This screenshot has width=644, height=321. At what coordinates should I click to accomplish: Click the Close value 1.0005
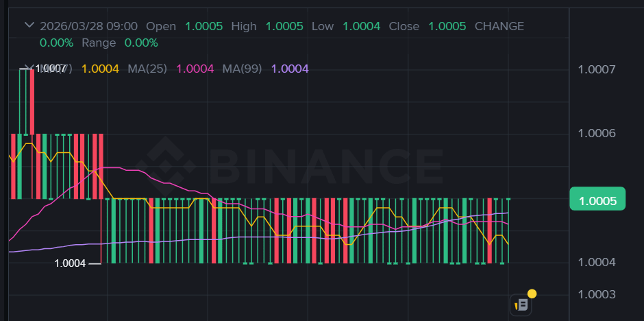tap(447, 27)
